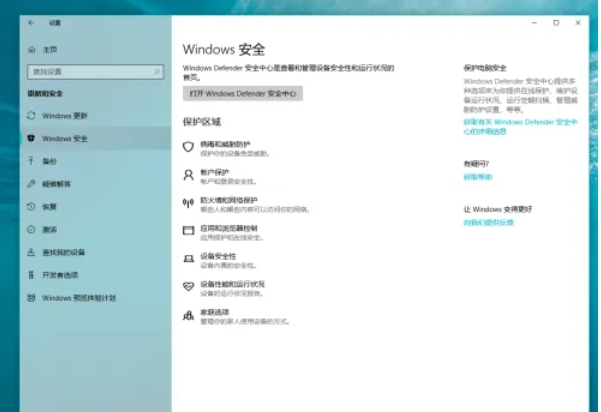Click the 打开 Windows Defender 安全中心 button

[243, 93]
